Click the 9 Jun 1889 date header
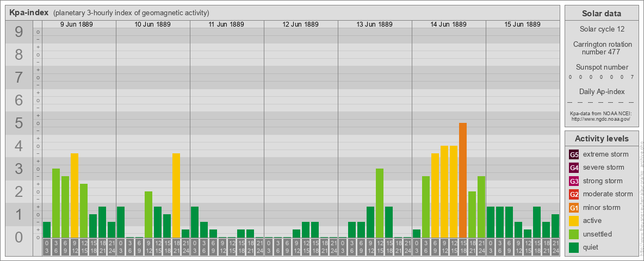644x261 pixels. point(79,24)
